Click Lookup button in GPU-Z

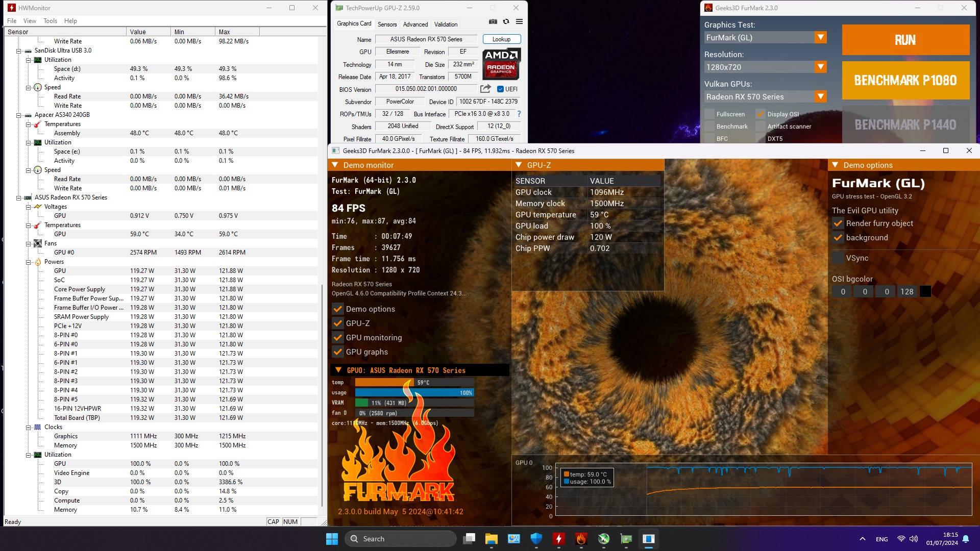click(x=501, y=39)
